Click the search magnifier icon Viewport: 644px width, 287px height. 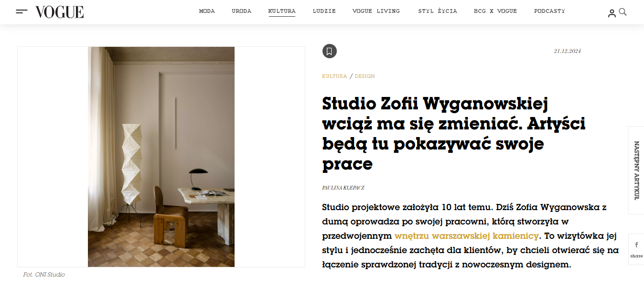coord(623,12)
